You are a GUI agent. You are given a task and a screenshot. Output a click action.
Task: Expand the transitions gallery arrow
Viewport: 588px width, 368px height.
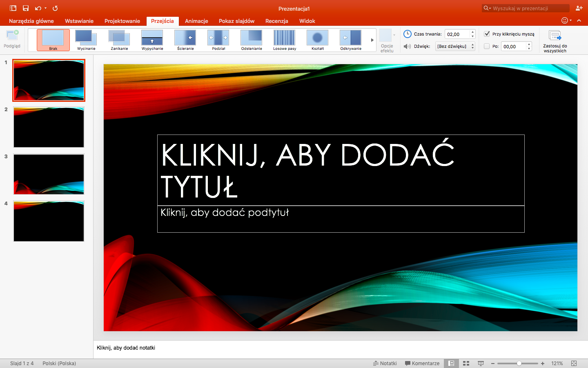pyautogui.click(x=372, y=40)
